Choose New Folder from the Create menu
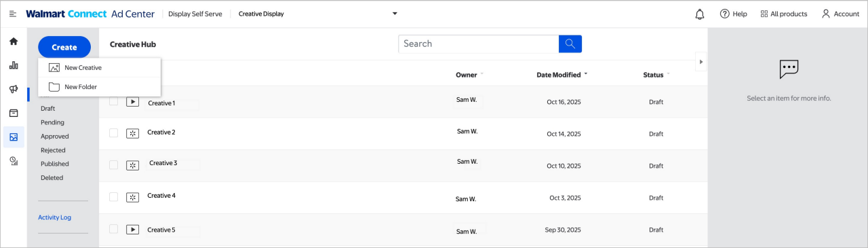868x248 pixels. (99, 87)
